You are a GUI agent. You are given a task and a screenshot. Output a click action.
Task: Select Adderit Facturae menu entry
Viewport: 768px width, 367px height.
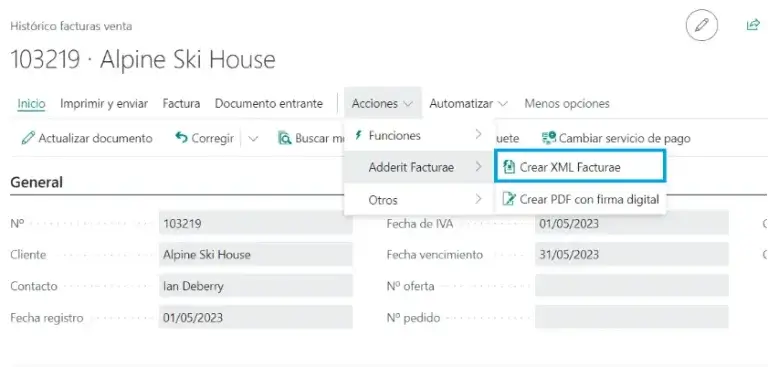(x=419, y=167)
